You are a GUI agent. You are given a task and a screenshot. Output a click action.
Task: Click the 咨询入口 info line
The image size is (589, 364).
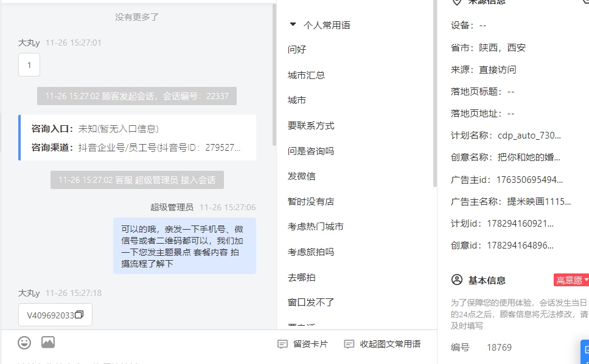[x=95, y=129]
